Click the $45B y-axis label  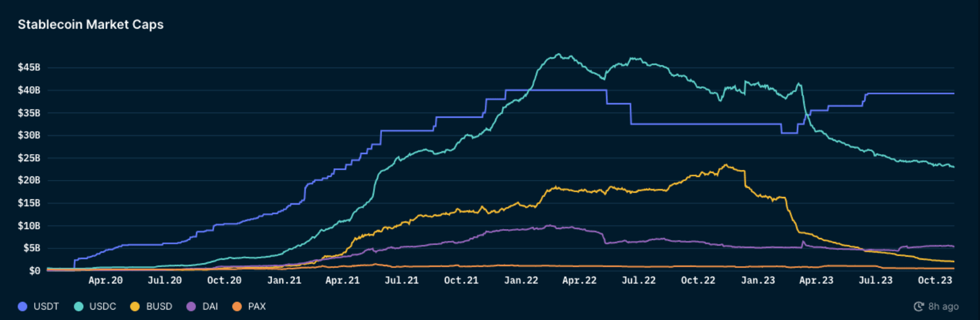click(29, 67)
